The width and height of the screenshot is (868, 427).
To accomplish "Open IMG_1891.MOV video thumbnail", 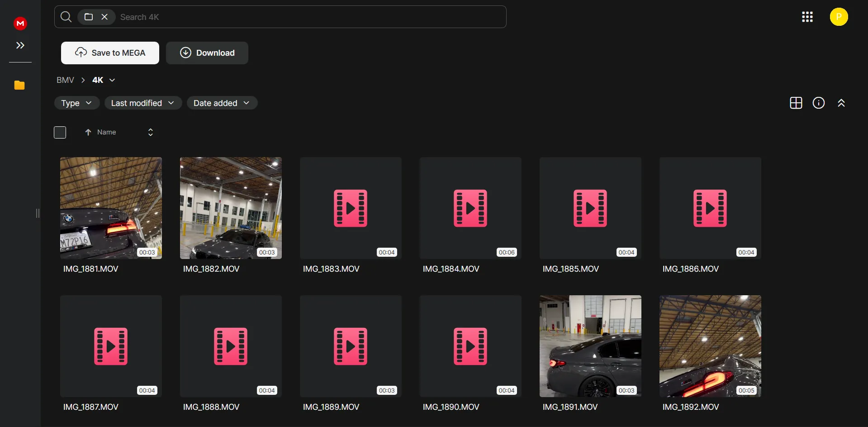I will 590,346.
